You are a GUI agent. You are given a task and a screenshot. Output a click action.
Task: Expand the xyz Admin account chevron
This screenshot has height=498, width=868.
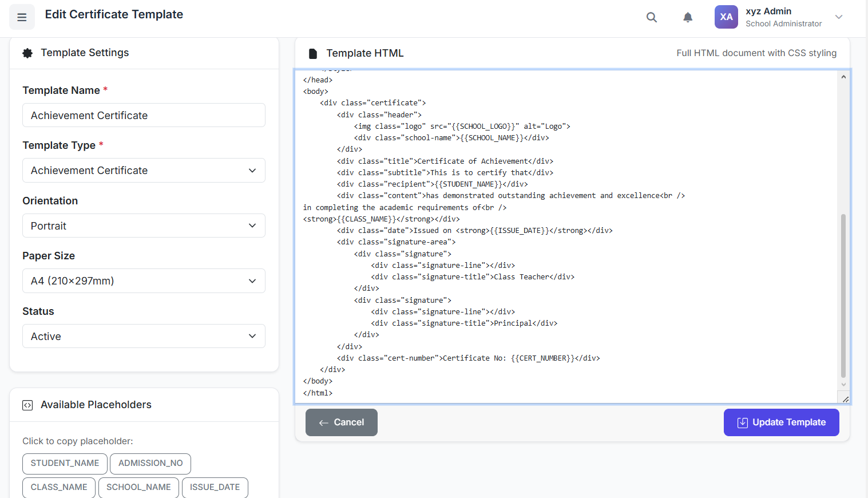[x=838, y=17]
